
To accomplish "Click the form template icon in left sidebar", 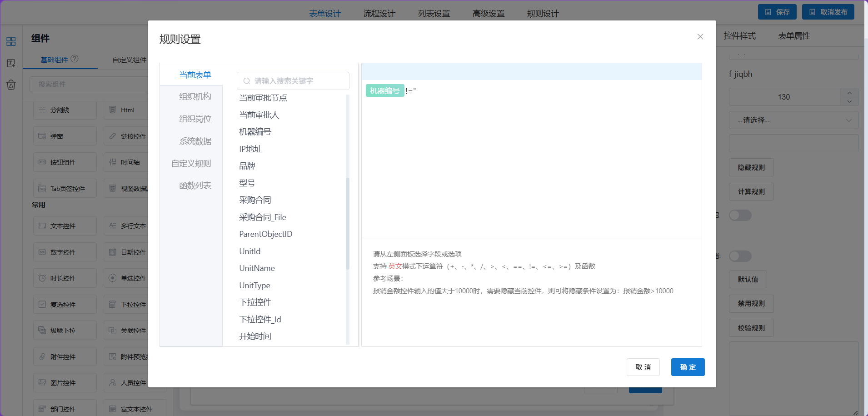I will (x=11, y=63).
